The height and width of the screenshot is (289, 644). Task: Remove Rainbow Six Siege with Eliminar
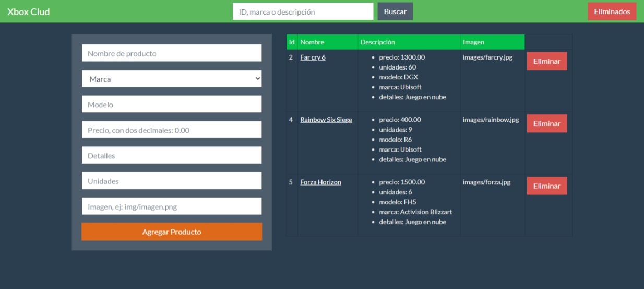pyautogui.click(x=546, y=124)
